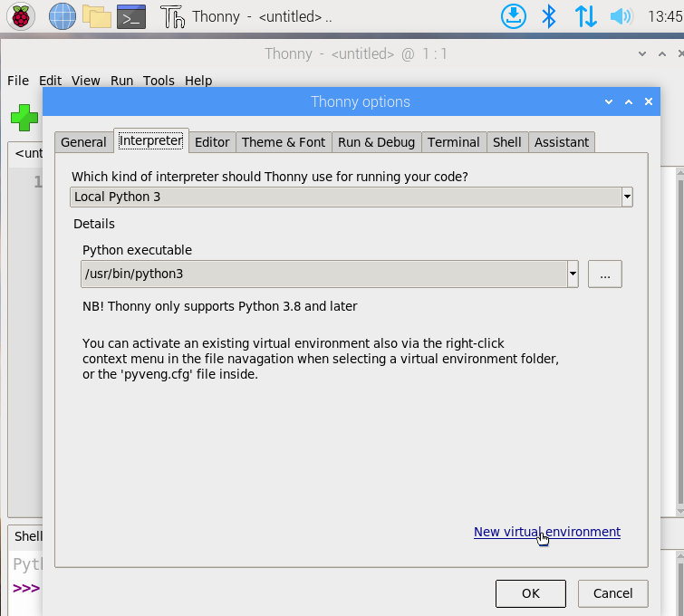Launch the web browser globe icon
684x616 pixels.
coord(62,16)
